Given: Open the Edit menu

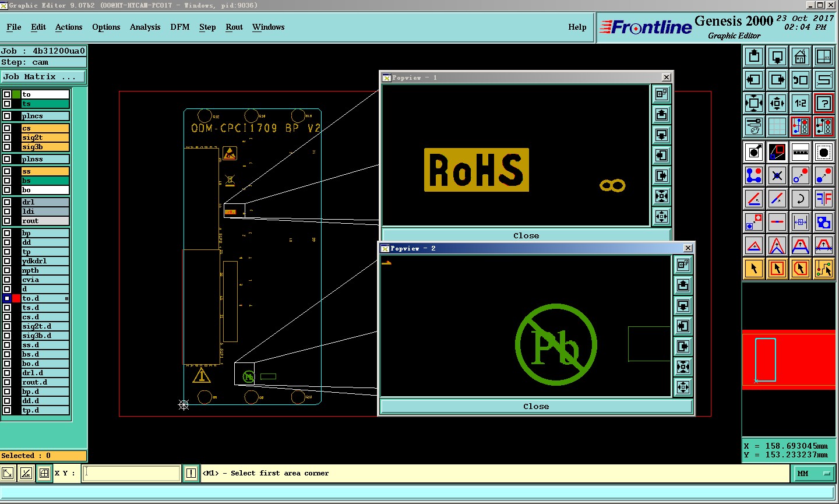Looking at the screenshot, I should click(x=38, y=27).
